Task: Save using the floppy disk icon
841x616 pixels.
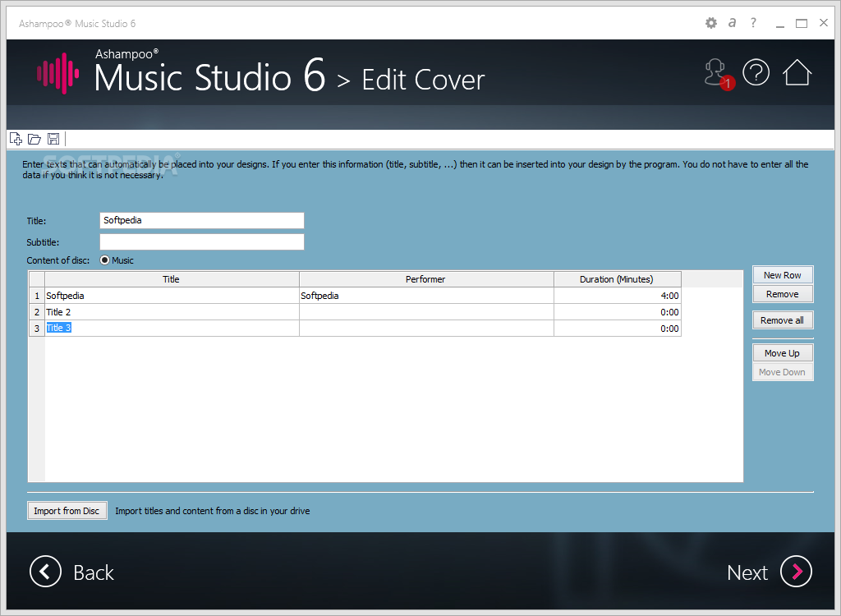Action: [53, 139]
